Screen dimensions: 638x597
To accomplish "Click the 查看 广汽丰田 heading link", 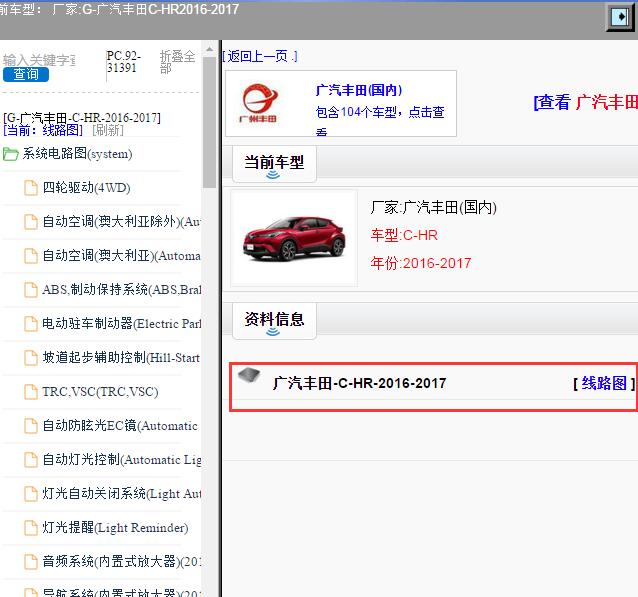I will pyautogui.click(x=585, y=102).
